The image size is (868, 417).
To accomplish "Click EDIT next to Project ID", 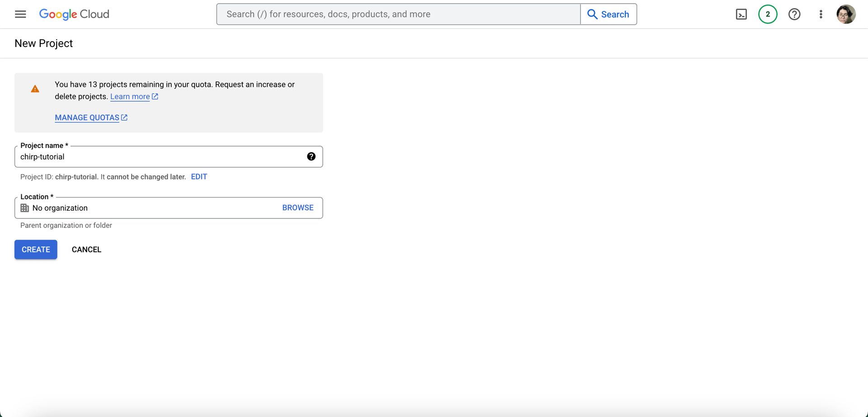I will pos(199,177).
